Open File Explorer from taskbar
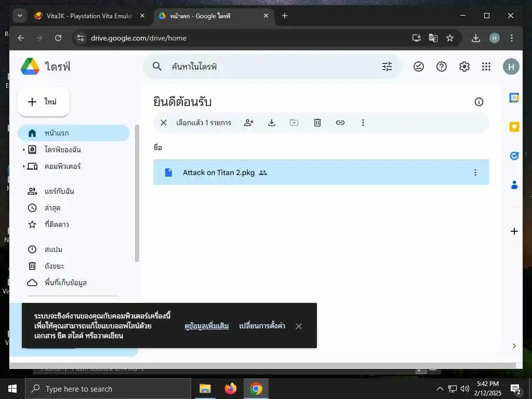Image resolution: width=532 pixels, height=399 pixels. point(205,389)
